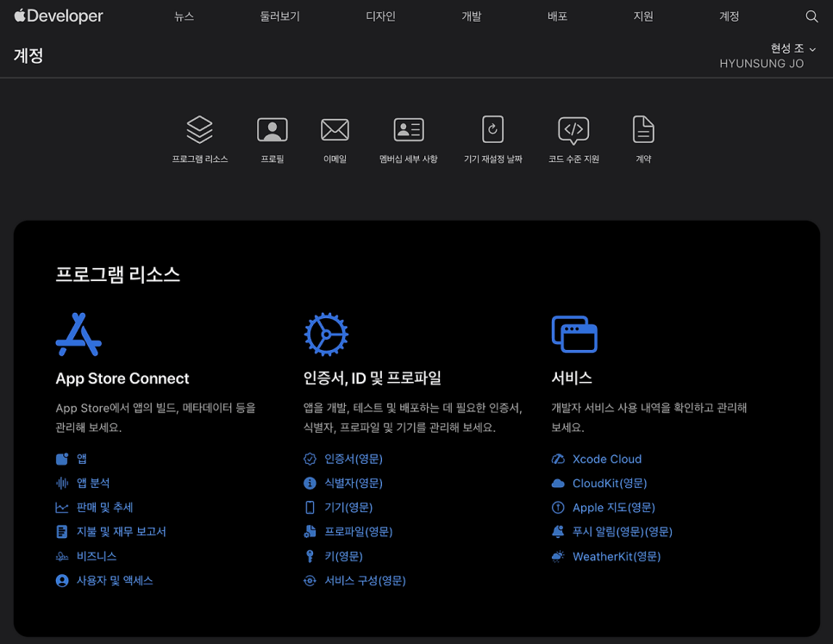Open the Apple 지도(영문) link

coord(614,508)
